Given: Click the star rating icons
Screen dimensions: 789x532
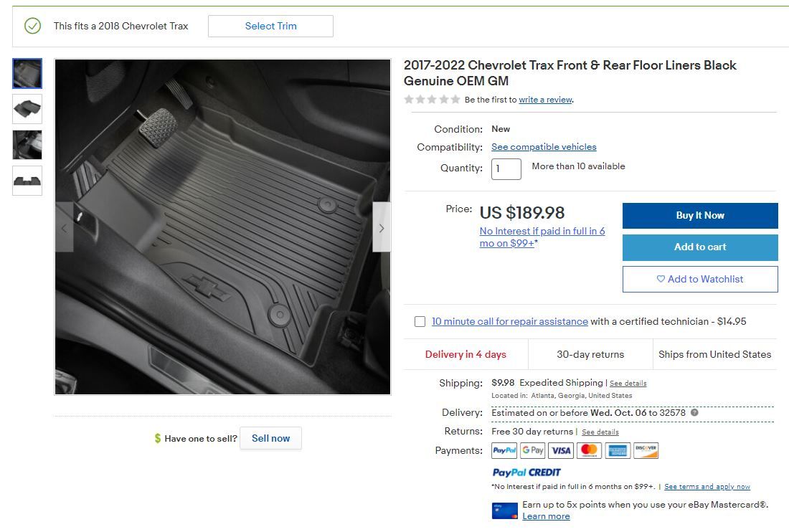Looking at the screenshot, I should click(x=433, y=100).
